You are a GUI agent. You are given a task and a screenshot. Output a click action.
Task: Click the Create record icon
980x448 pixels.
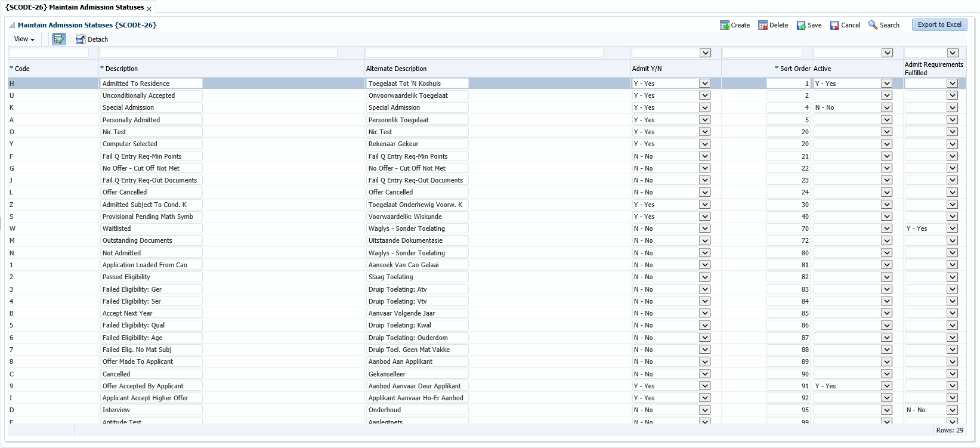coord(724,25)
